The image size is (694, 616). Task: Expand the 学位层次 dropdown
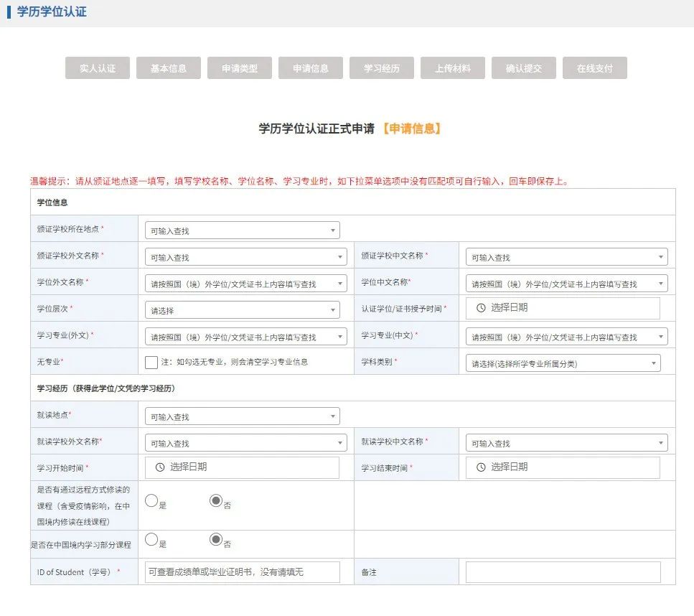coord(242,310)
